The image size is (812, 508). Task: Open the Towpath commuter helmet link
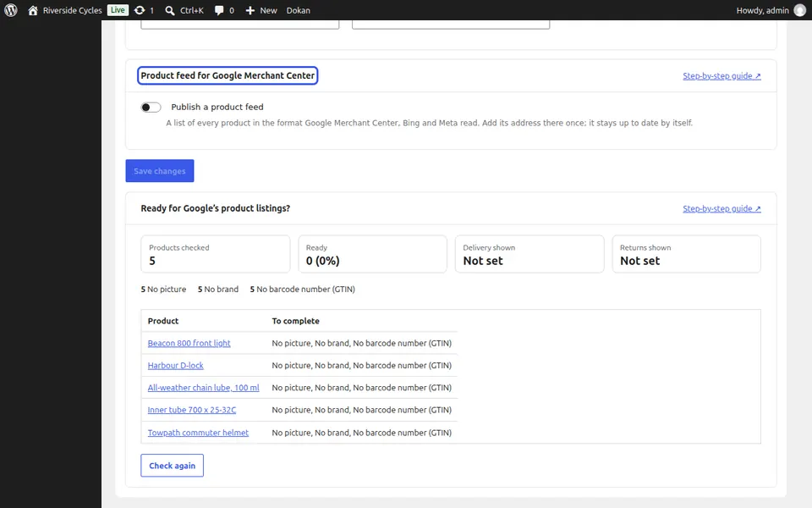(198, 433)
